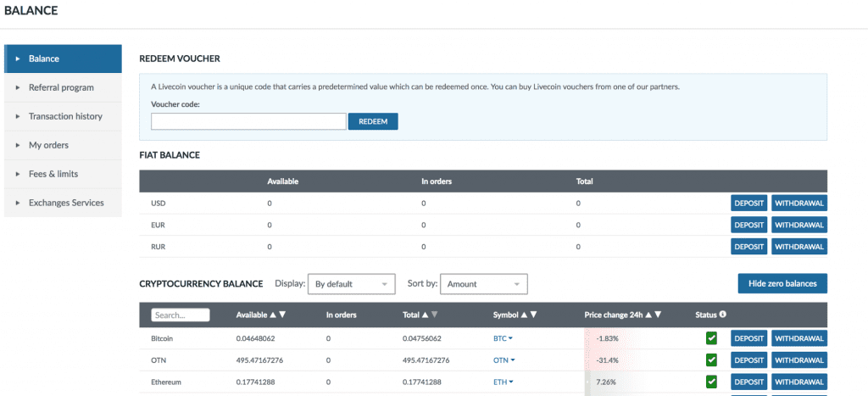Open the Referral program page
Viewport: 868px width, 396px height.
63,87
